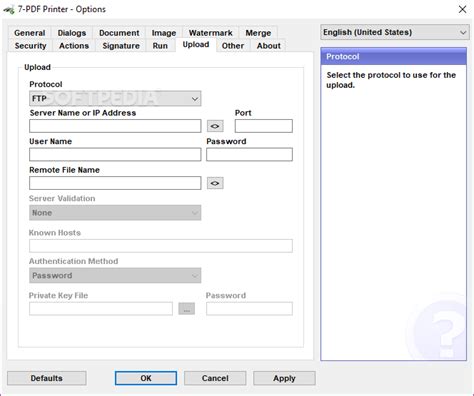This screenshot has height=396, width=474.
Task: Click the browse button for Private Key File
Action: 187,309
